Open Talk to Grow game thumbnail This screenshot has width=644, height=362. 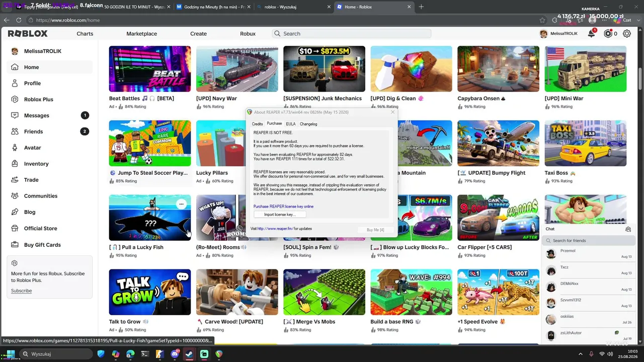coord(150,292)
